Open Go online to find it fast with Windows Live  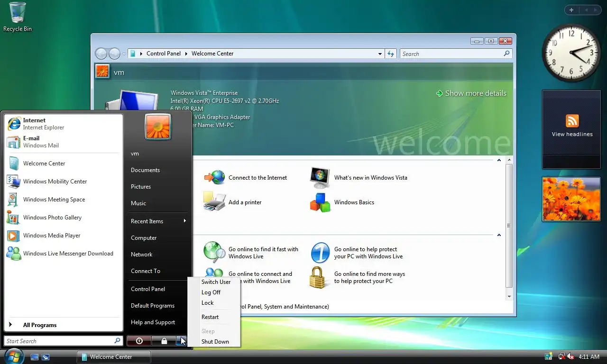pos(251,253)
